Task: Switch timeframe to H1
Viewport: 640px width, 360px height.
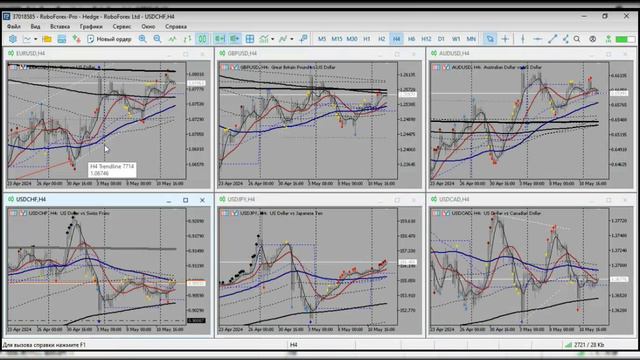Action: (367, 39)
